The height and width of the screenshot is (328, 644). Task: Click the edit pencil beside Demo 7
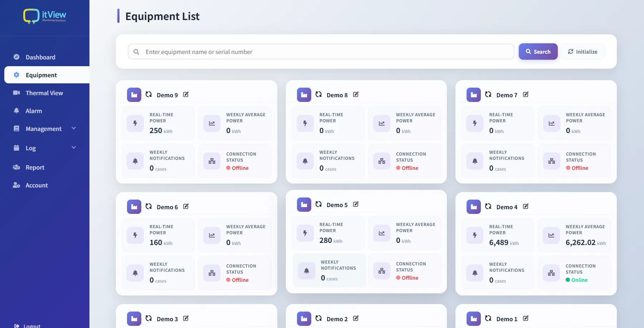coord(526,94)
